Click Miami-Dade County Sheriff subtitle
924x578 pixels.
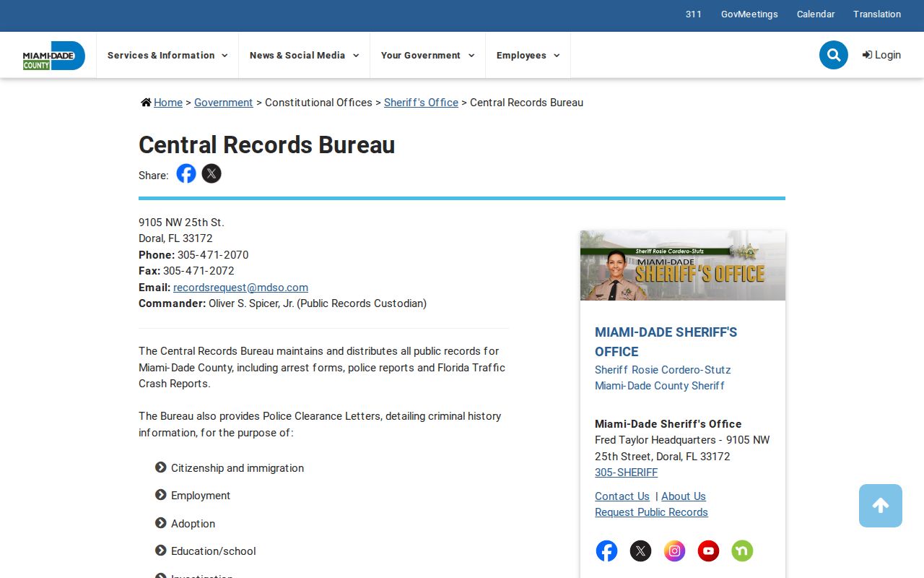660,386
